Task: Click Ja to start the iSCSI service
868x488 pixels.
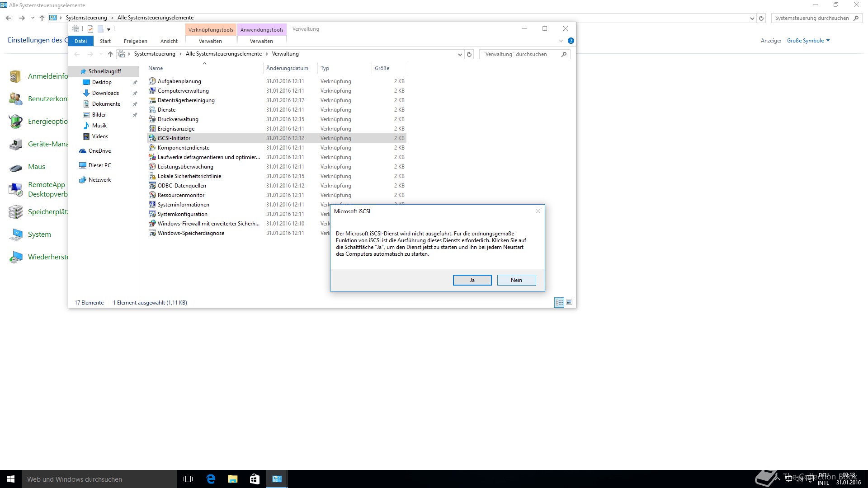Action: [472, 280]
